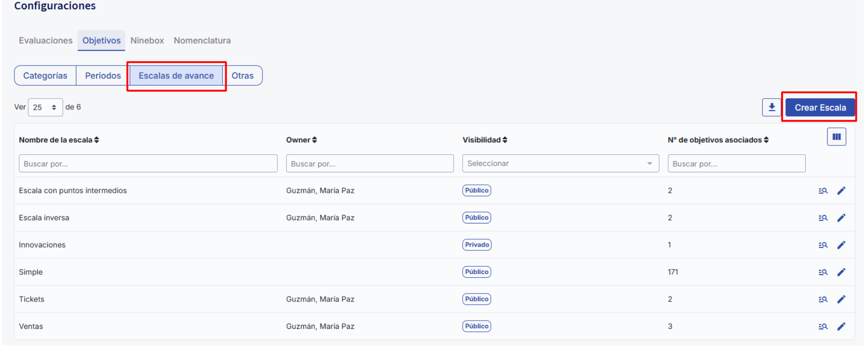
Task: View details of Escala con puntos intermedios
Action: [822, 191]
